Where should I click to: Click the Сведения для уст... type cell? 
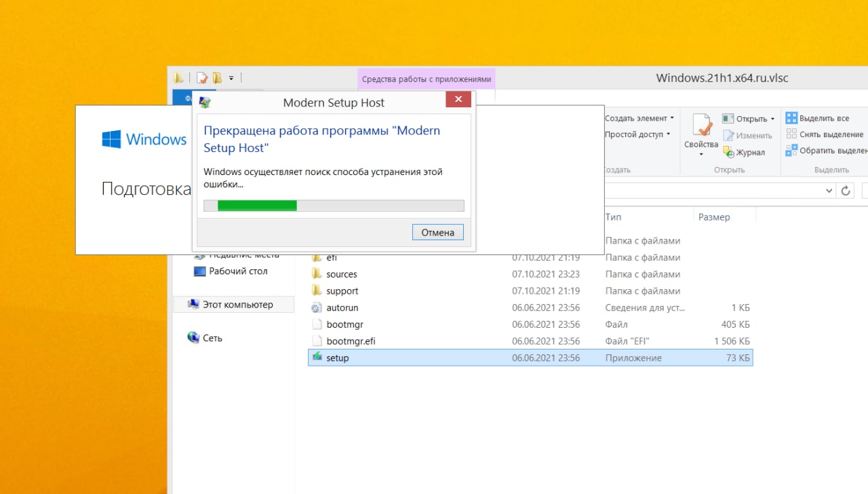tap(645, 308)
